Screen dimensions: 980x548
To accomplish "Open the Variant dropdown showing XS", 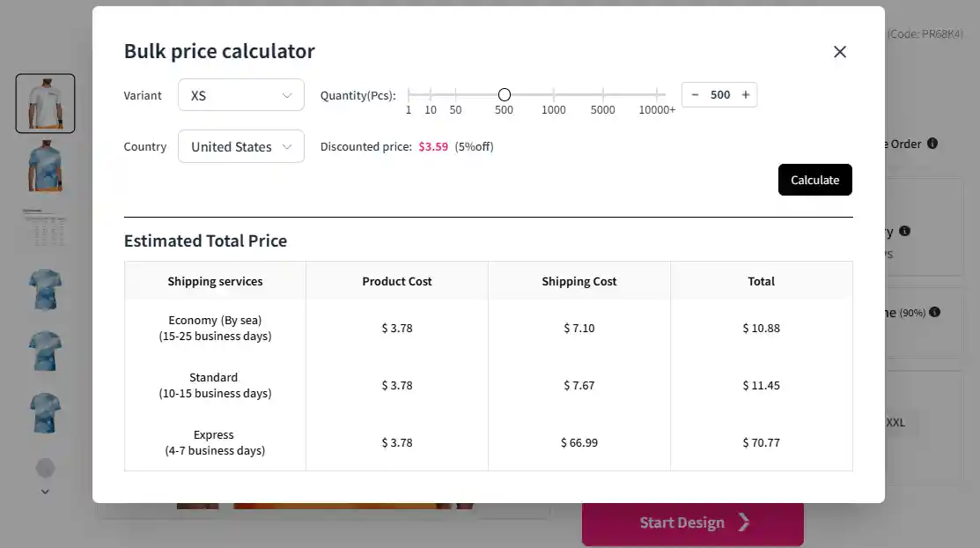I will [240, 94].
